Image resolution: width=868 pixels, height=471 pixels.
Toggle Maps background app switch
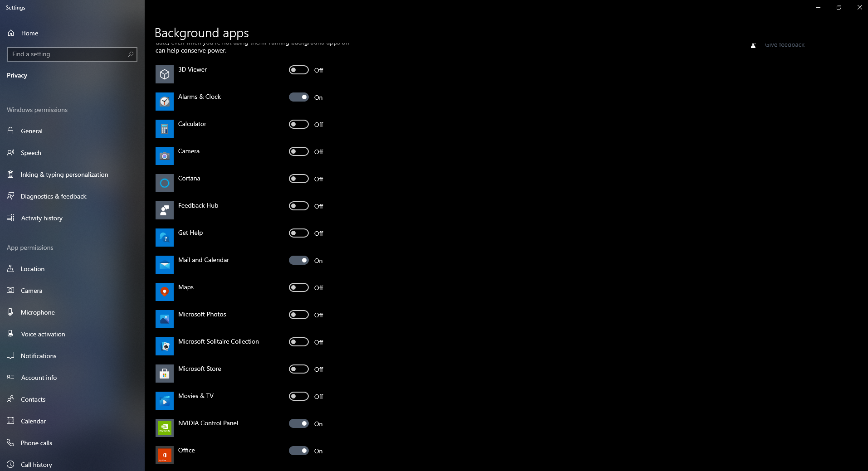pyautogui.click(x=299, y=287)
